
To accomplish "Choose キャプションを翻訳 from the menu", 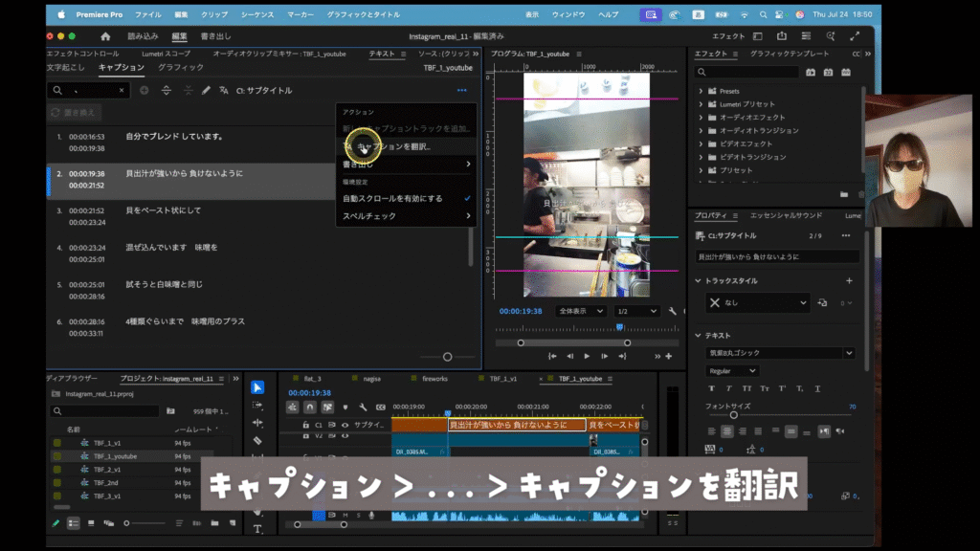I will [x=406, y=146].
